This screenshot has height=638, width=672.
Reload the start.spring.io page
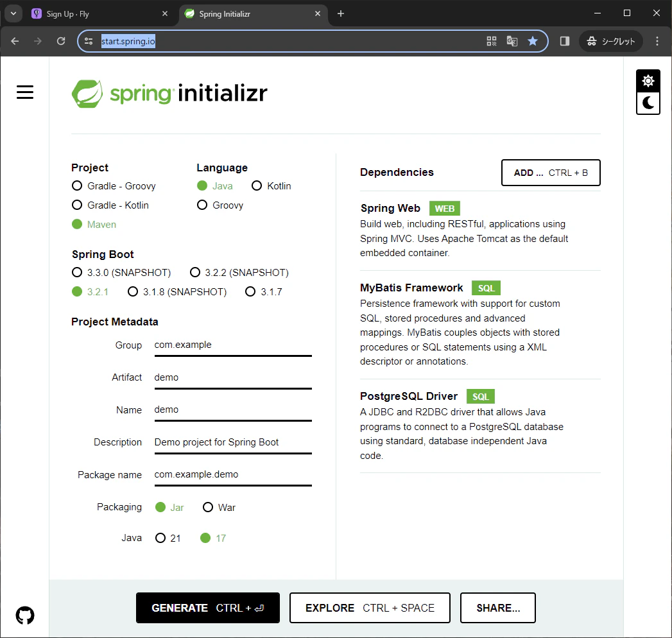(x=61, y=41)
